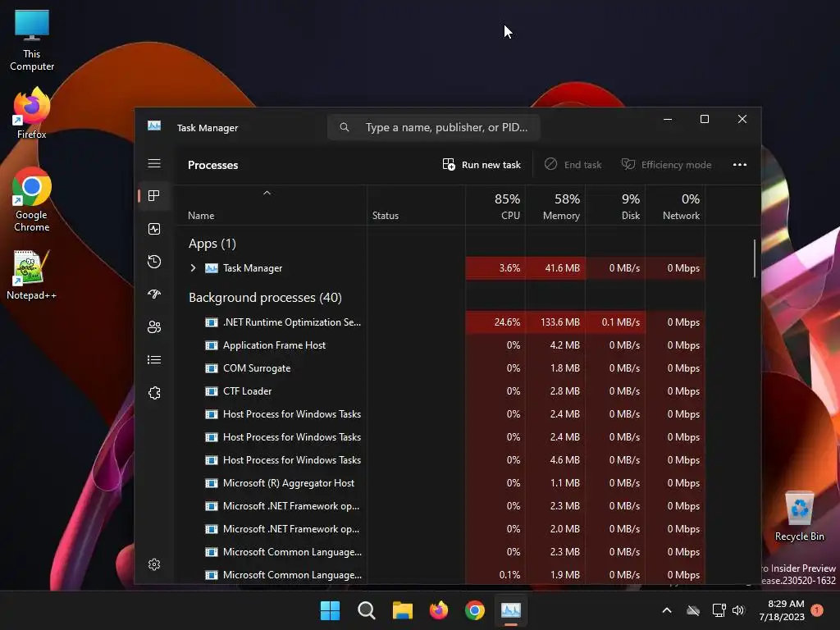This screenshot has width=840, height=630.
Task: Open the Performance page from the sidebar
Action: [x=154, y=230]
